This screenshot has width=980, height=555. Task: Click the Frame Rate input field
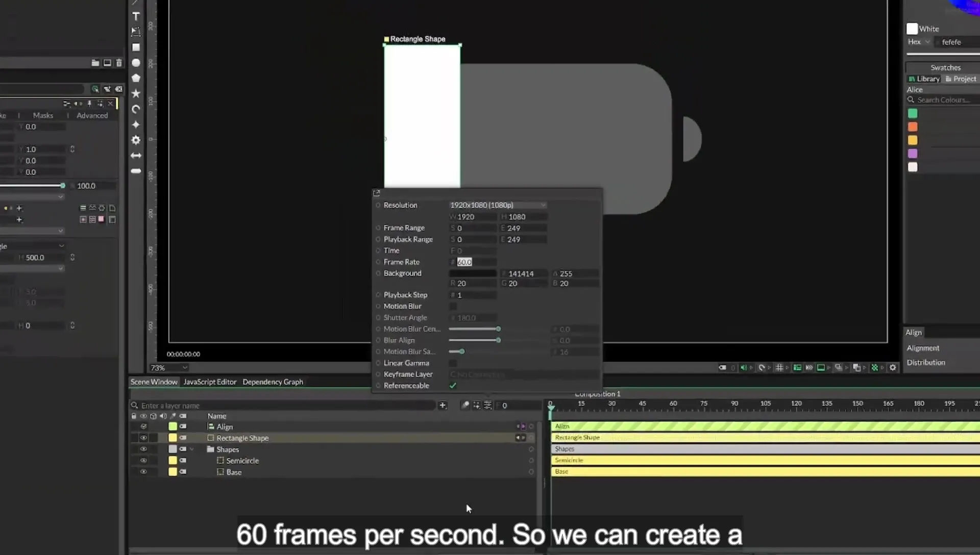coord(473,262)
